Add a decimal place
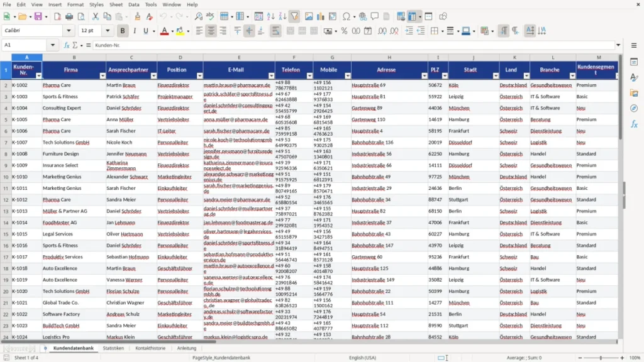 [x=382, y=31]
